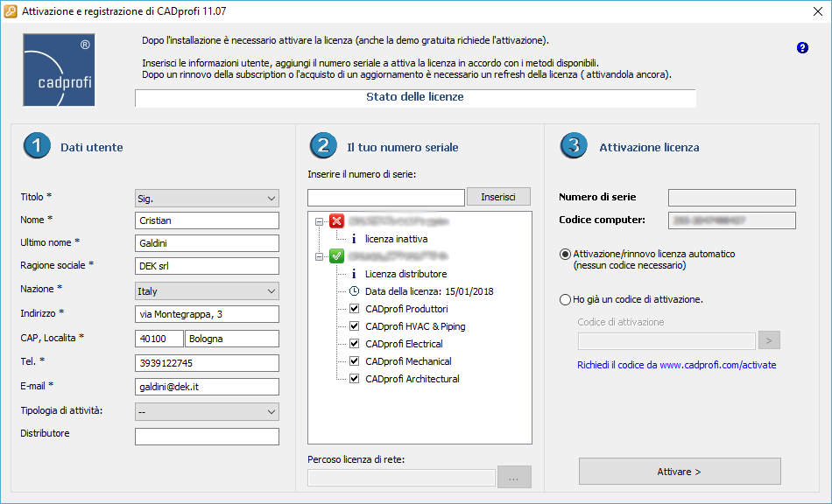Toggle the CADprofi Mechanical checkbox
Screen dimensions: 832x504
coord(355,360)
